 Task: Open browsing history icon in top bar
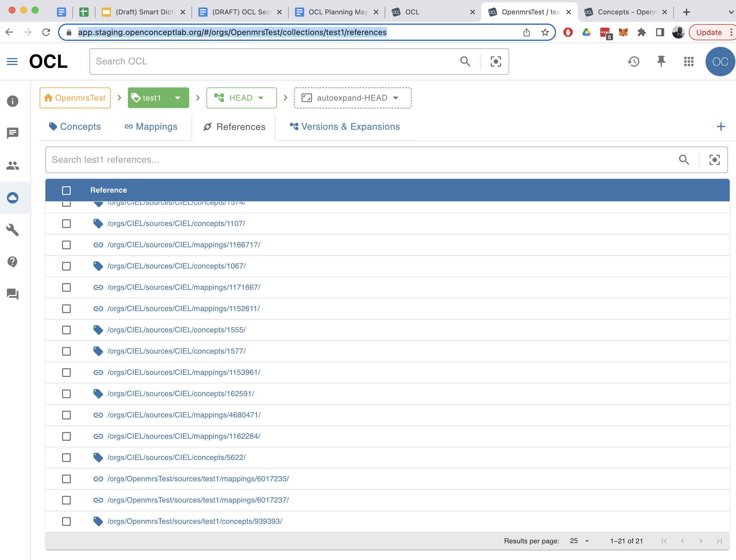(634, 61)
